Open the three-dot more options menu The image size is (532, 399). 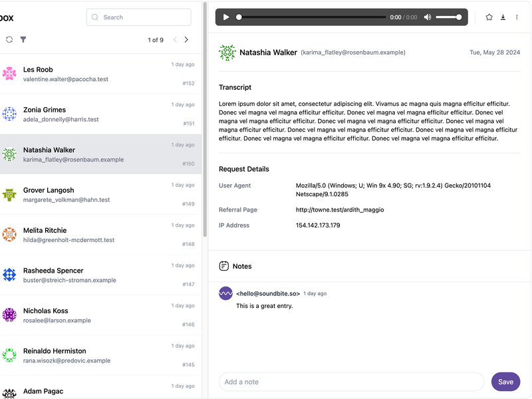coord(517,17)
